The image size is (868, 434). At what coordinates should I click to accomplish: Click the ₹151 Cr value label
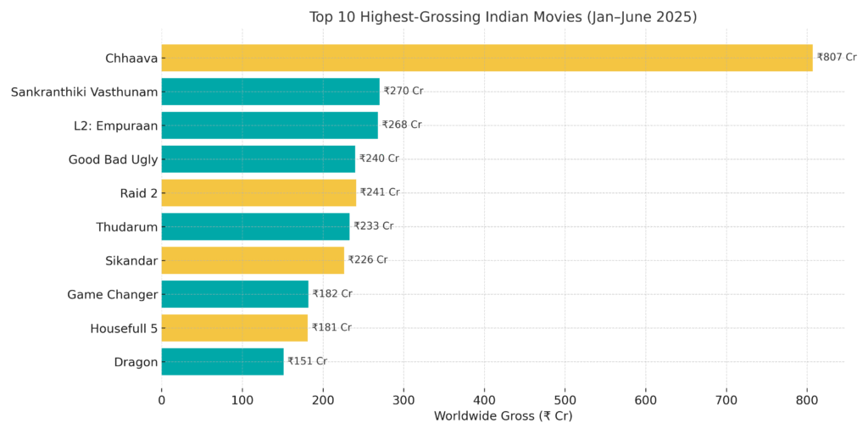307,361
